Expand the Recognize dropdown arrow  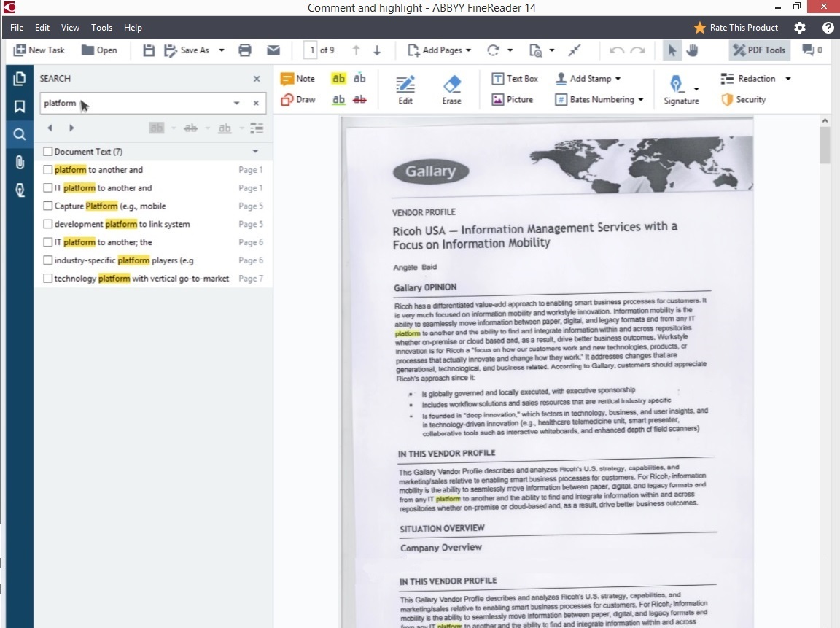(x=552, y=50)
